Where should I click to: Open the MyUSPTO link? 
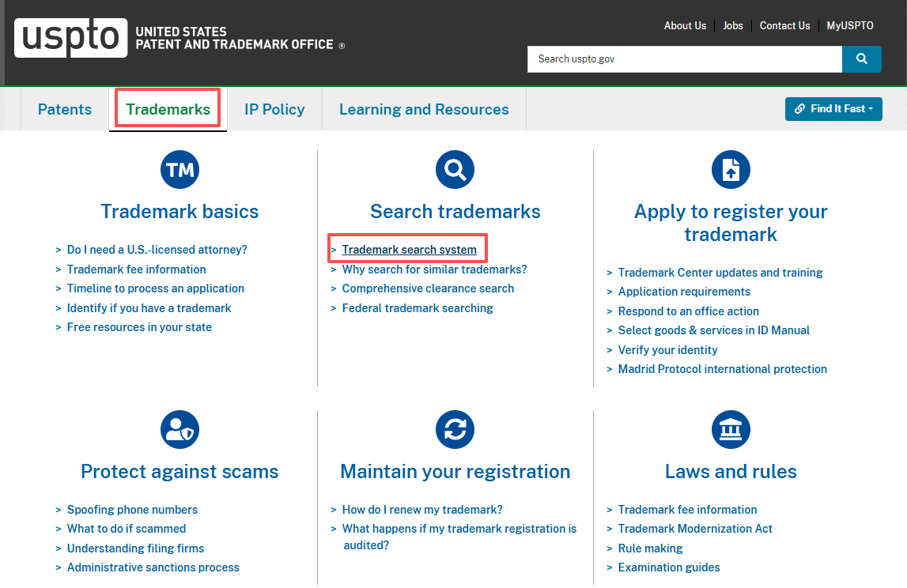click(850, 25)
